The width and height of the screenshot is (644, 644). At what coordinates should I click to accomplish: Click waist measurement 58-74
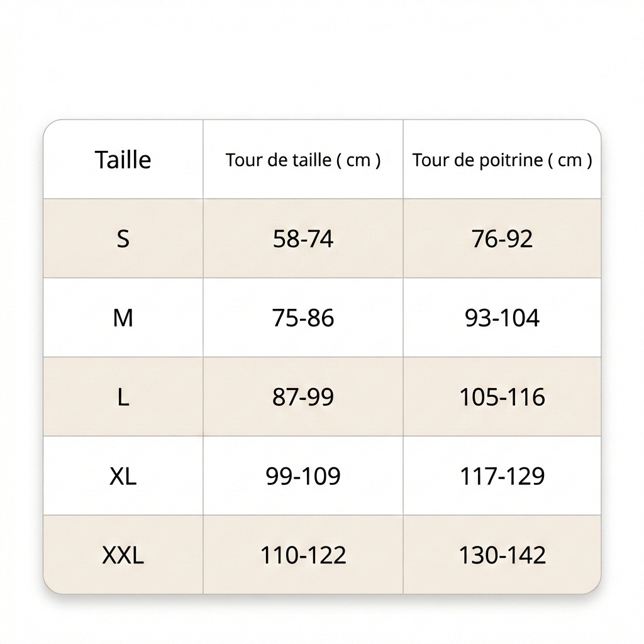303,239
